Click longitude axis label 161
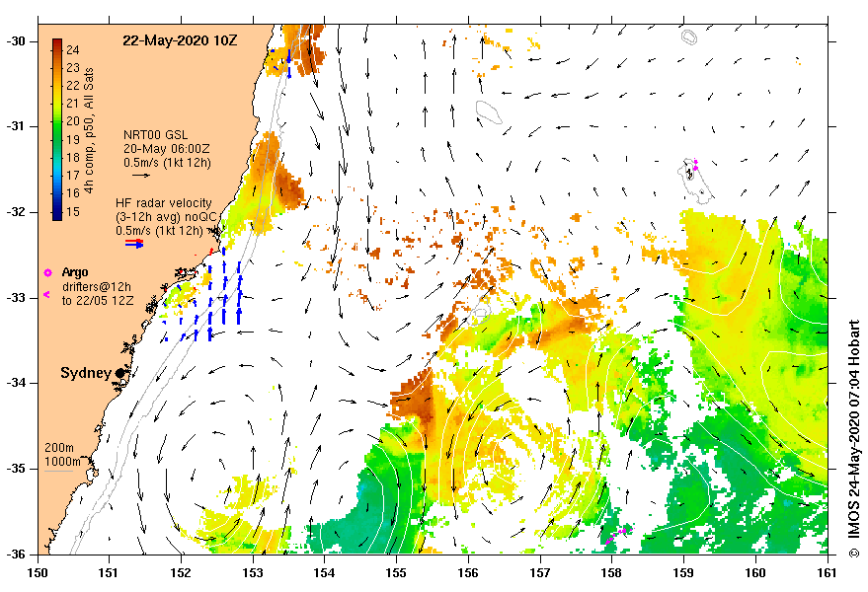Image resolution: width=868 pixels, height=592 pixels. [828, 572]
